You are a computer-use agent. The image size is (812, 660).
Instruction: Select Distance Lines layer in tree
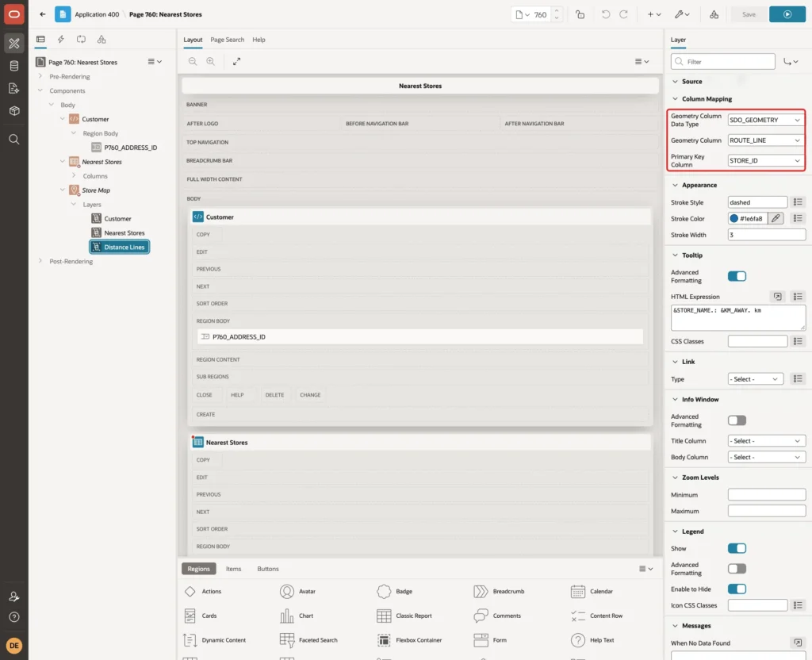(x=120, y=247)
